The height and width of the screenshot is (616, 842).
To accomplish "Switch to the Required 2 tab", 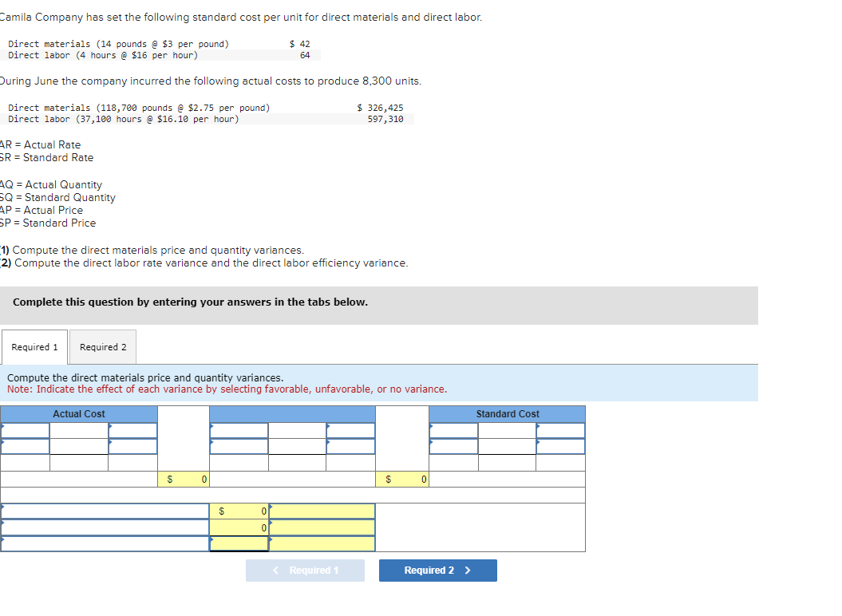I will coord(103,347).
